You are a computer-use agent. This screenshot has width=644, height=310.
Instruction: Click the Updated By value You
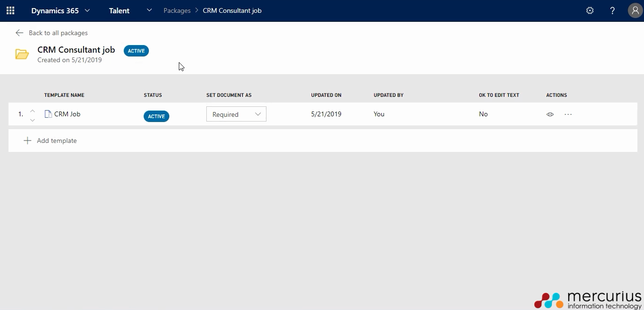(x=379, y=114)
